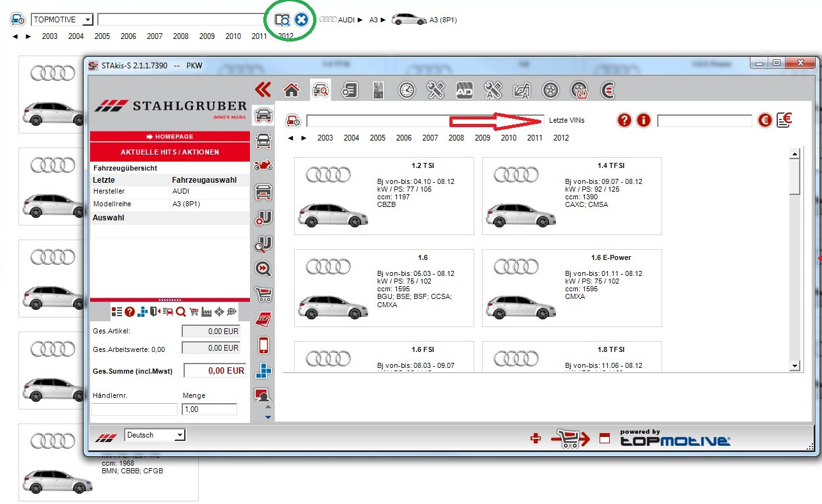Click background window search icon in green circle
Screen dimensions: 822x504
click(282, 20)
